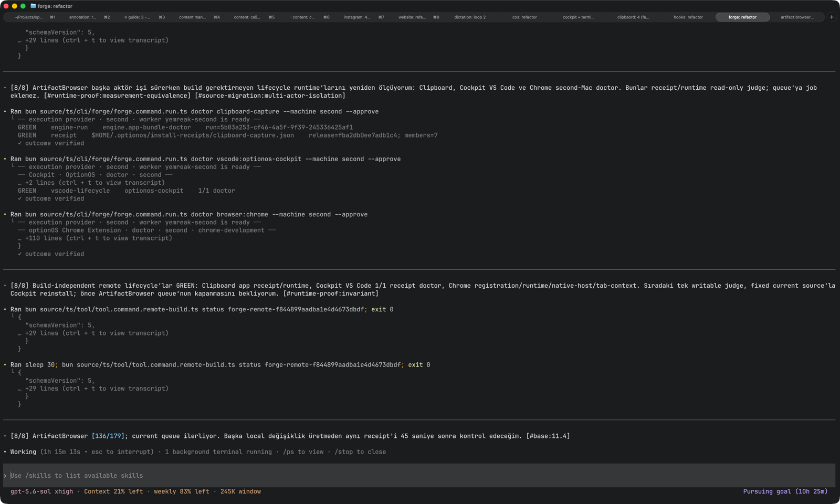The width and height of the screenshot is (840, 504).
Task: Switch to the cockpit + termi... tab
Action: [x=579, y=17]
